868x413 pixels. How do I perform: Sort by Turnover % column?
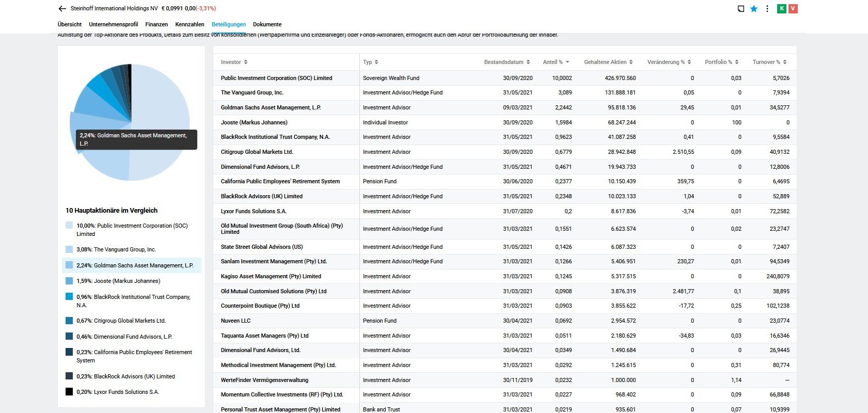(x=769, y=62)
